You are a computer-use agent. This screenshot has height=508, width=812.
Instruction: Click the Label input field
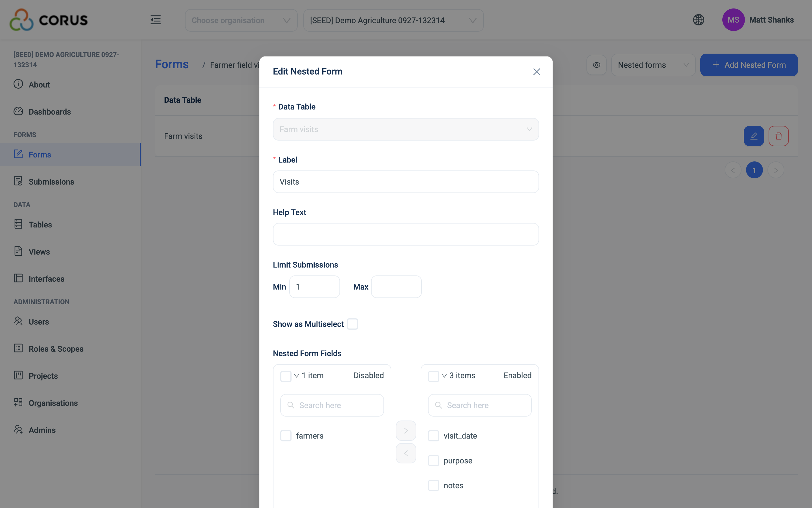[x=406, y=182]
